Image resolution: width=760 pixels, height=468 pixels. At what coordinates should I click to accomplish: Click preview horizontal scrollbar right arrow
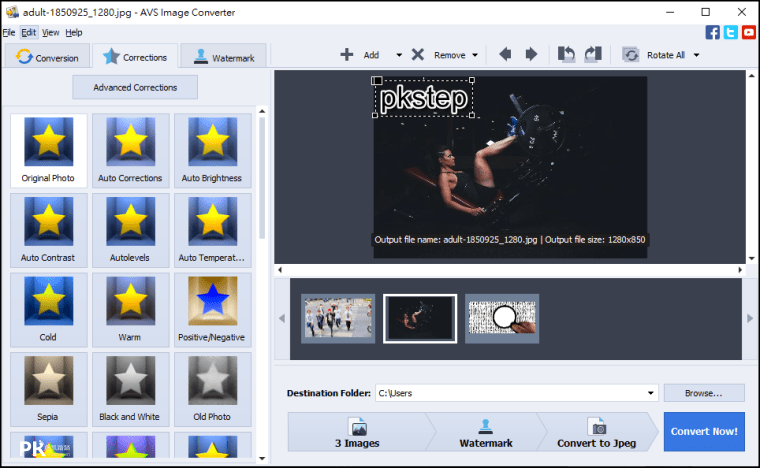[x=740, y=270]
